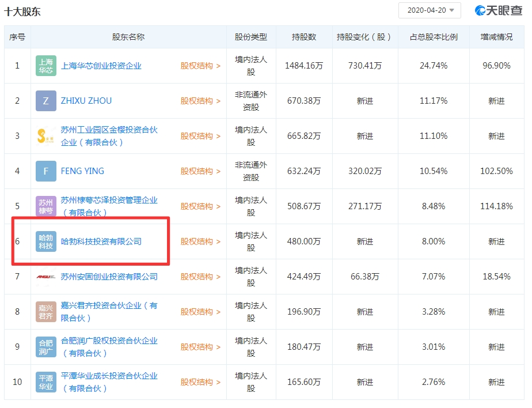This screenshot has width=532, height=408.
Task: Click the 上海华芯 shareholder logo icon
Action: point(46,66)
